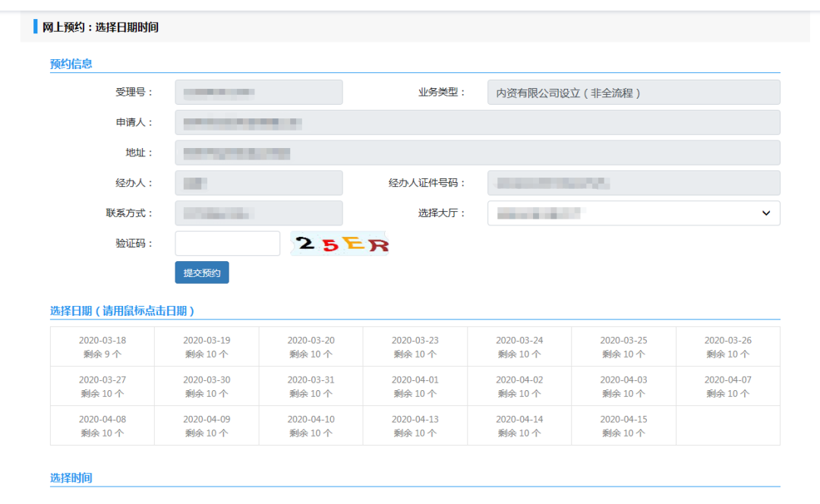Image resolution: width=820 pixels, height=504 pixels.
Task: Select the date 2020-04-08
Action: [x=102, y=426]
